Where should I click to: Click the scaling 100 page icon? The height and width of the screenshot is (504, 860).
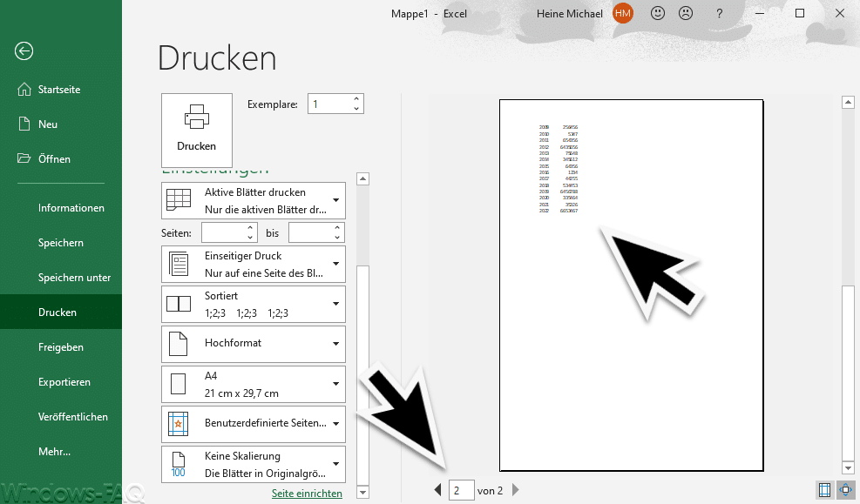[x=179, y=465]
